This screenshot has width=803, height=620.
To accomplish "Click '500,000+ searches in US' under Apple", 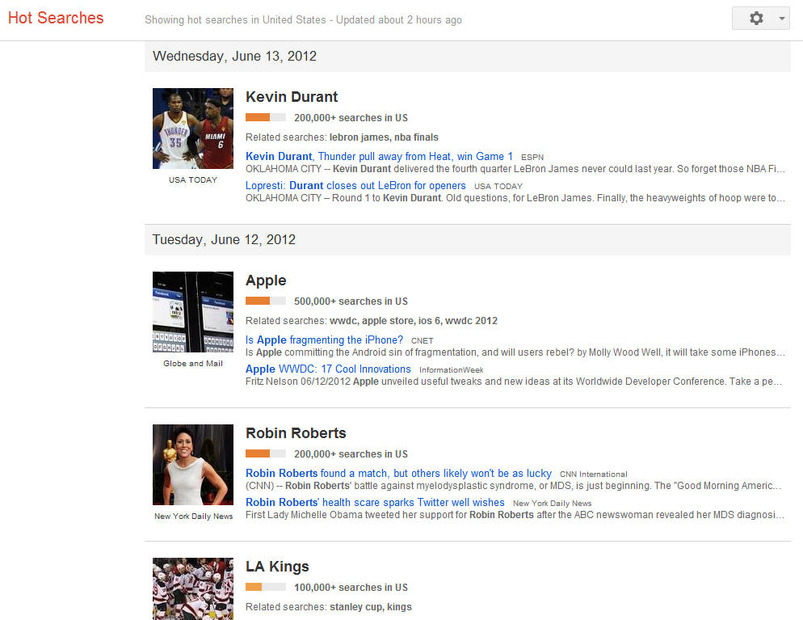I will pyautogui.click(x=351, y=301).
